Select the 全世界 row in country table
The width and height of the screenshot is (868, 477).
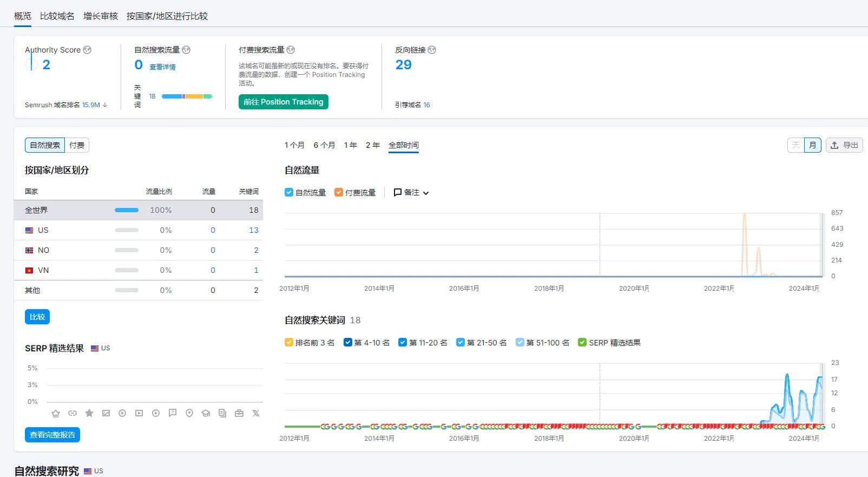[138, 210]
